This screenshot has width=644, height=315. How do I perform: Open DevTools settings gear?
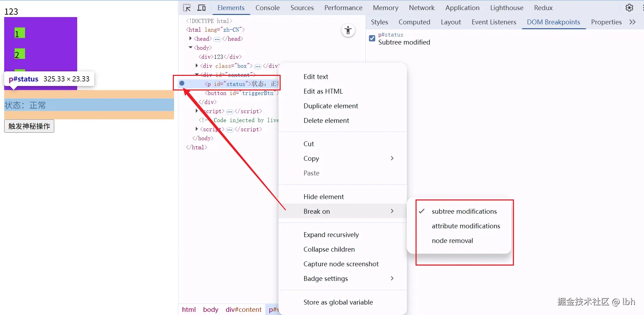tap(629, 8)
